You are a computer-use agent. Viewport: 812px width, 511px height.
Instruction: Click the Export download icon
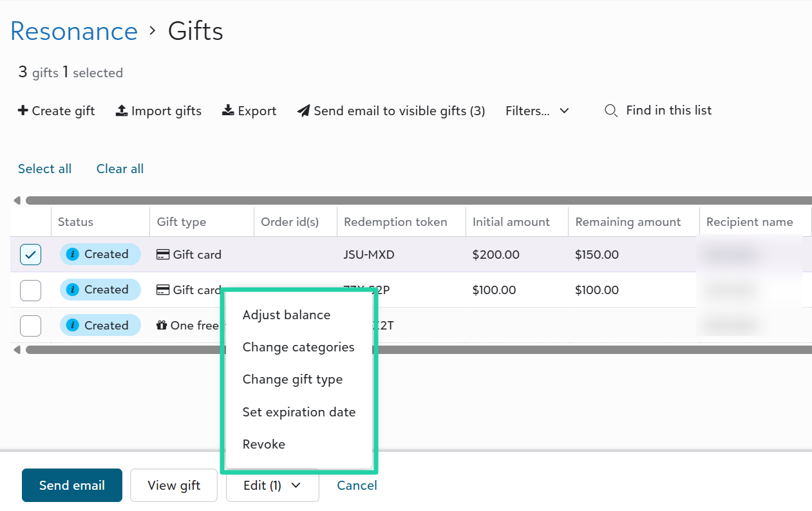(228, 111)
